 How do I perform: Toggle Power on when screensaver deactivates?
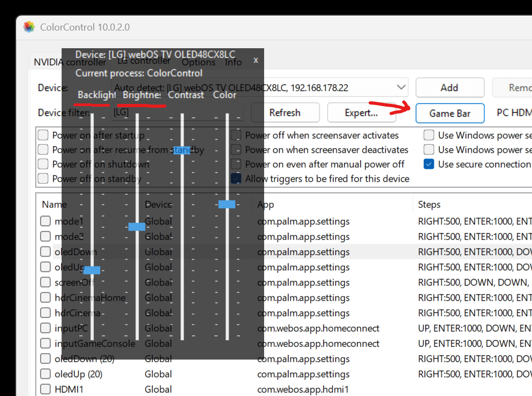236,150
